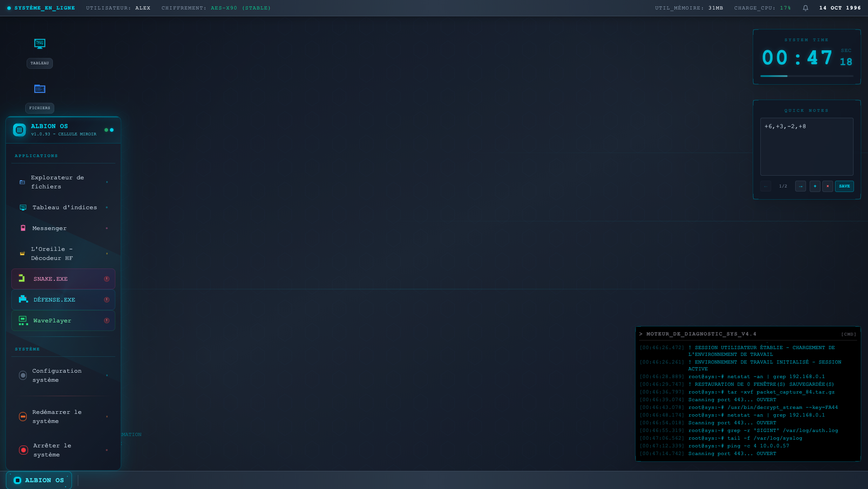868x489 pixels.
Task: Click the notification bell icon
Action: point(806,8)
